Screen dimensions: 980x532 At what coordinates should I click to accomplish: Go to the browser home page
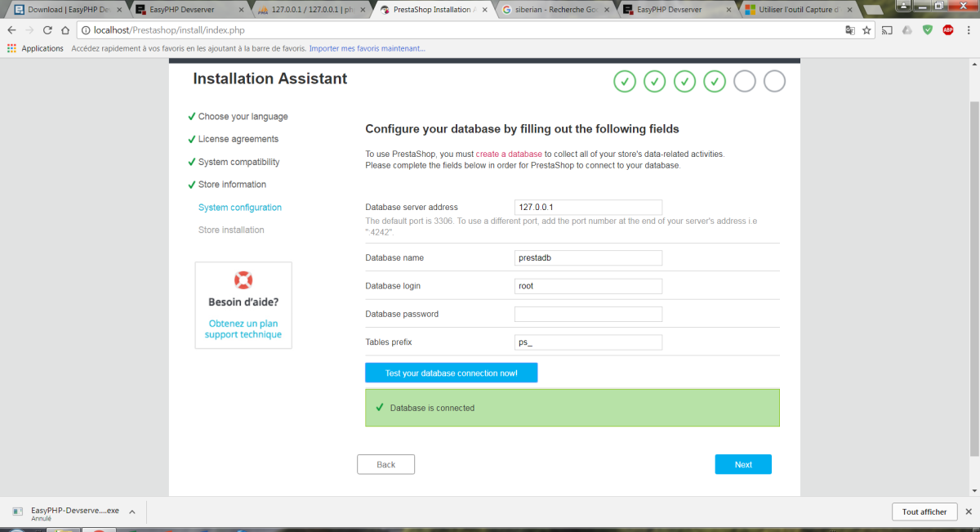(65, 30)
